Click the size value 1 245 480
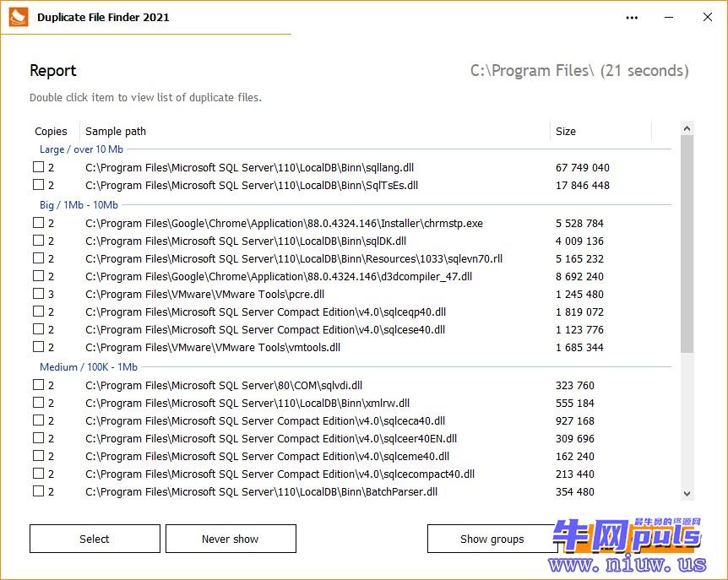This screenshot has width=728, height=580. point(579,294)
